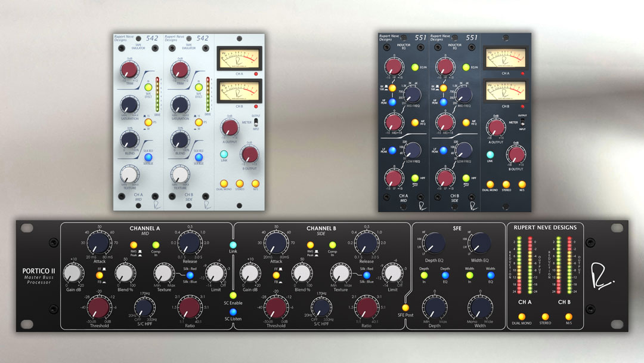
Task: Select M/S mode on the 542
Action: [255, 183]
